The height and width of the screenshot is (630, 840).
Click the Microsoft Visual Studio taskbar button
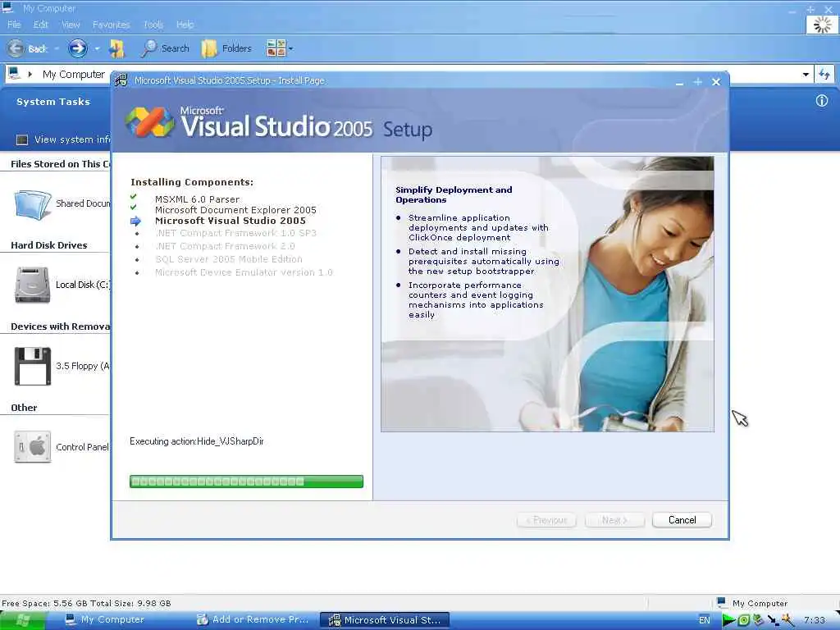pyautogui.click(x=385, y=620)
